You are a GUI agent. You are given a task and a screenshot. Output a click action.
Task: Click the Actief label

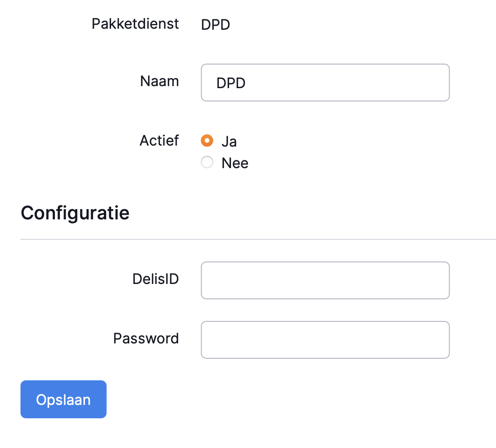[159, 140]
